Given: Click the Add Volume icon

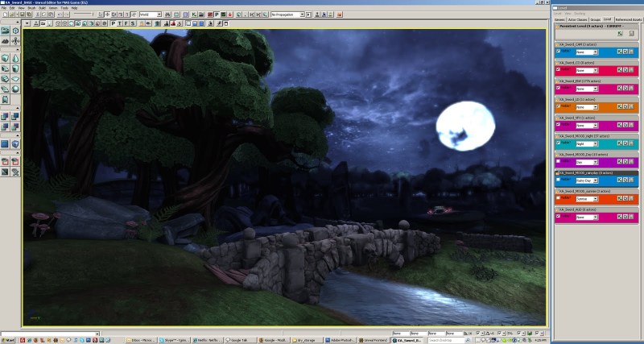Looking at the screenshot, I should pyautogui.click(x=15, y=144).
